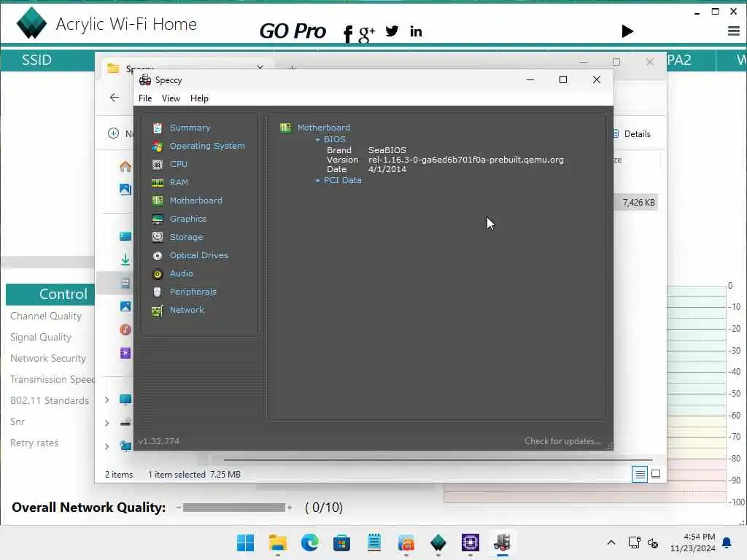The width and height of the screenshot is (747, 560).
Task: Collapse the PCI Data node arrow
Action: (318, 181)
